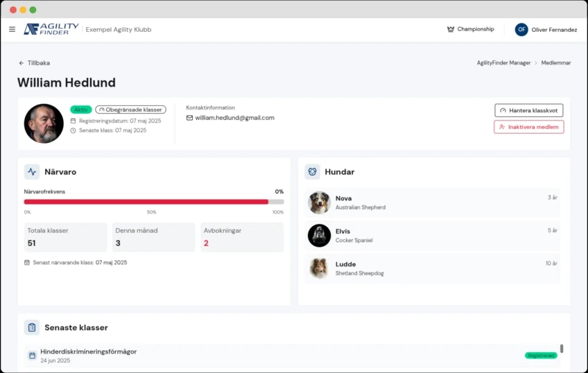Screen dimensions: 588x373
Task: Select the Elvis Cocker Spaniel row
Action: (x=433, y=236)
